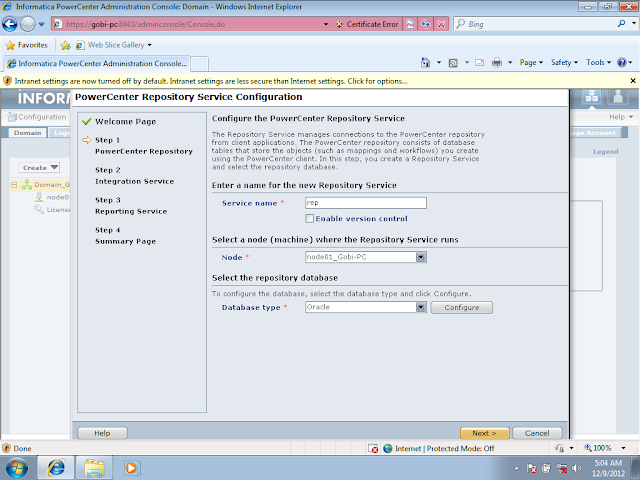Open a new blank browser tab
Image resolution: width=640 pixels, height=480 pixels.
coord(200,64)
